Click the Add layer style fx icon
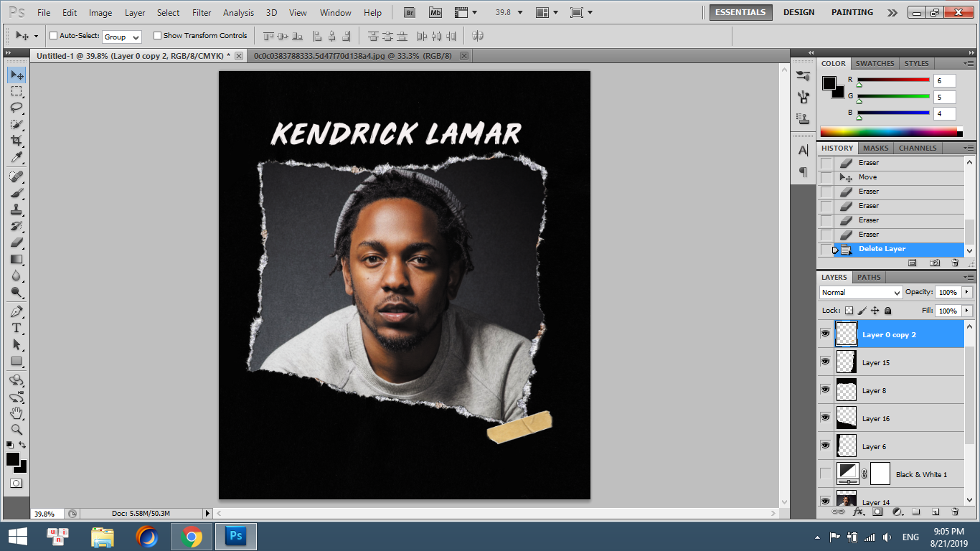This screenshot has width=980, height=551. click(858, 512)
